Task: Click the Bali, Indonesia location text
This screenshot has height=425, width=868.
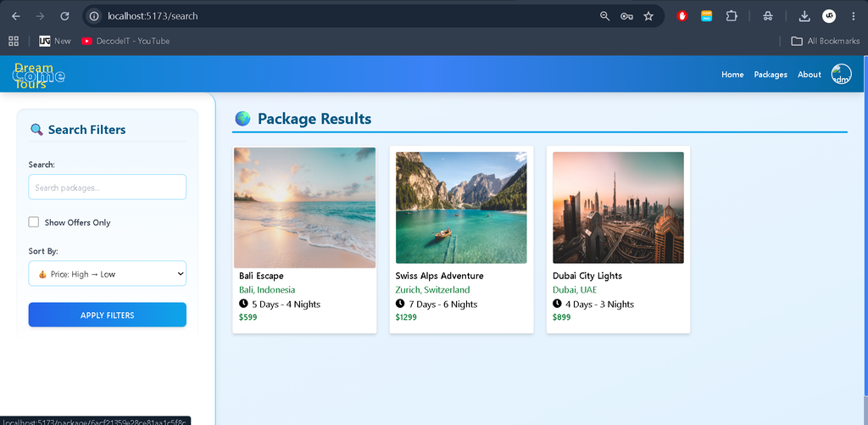Action: pos(267,290)
